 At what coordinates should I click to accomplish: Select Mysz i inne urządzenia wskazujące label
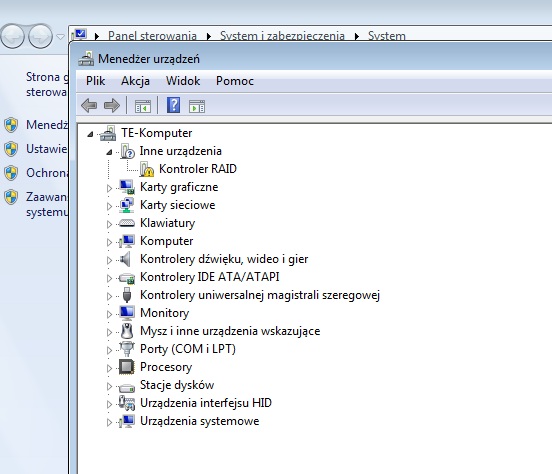click(230, 331)
